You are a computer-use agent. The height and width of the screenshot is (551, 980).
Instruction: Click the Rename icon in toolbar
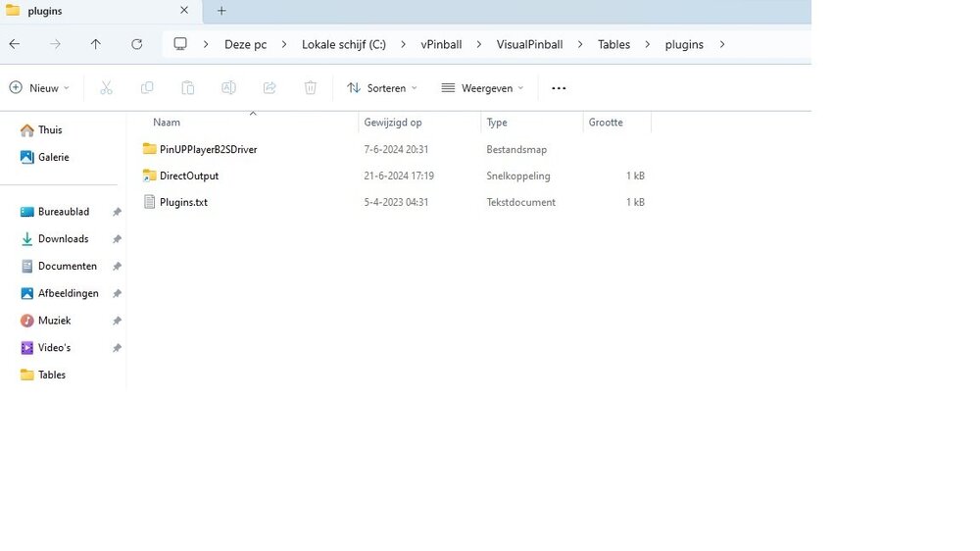228,88
